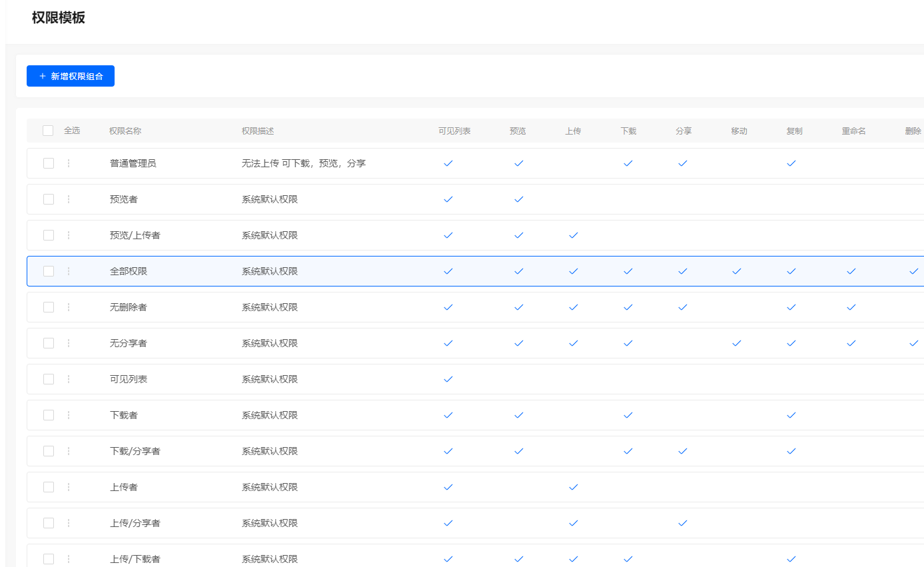Viewport: 924px width, 567px height.
Task: Check the 上传者 row checkbox
Action: coord(49,487)
